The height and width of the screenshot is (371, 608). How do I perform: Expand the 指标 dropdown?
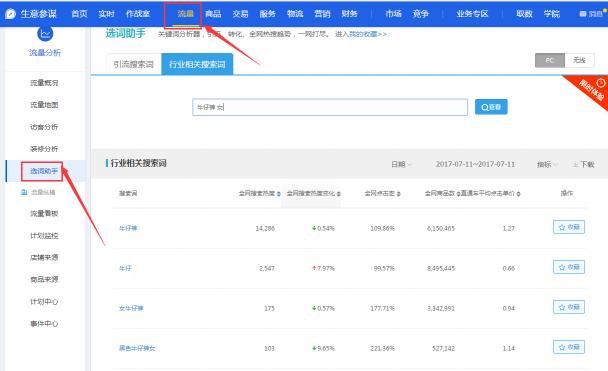point(547,164)
